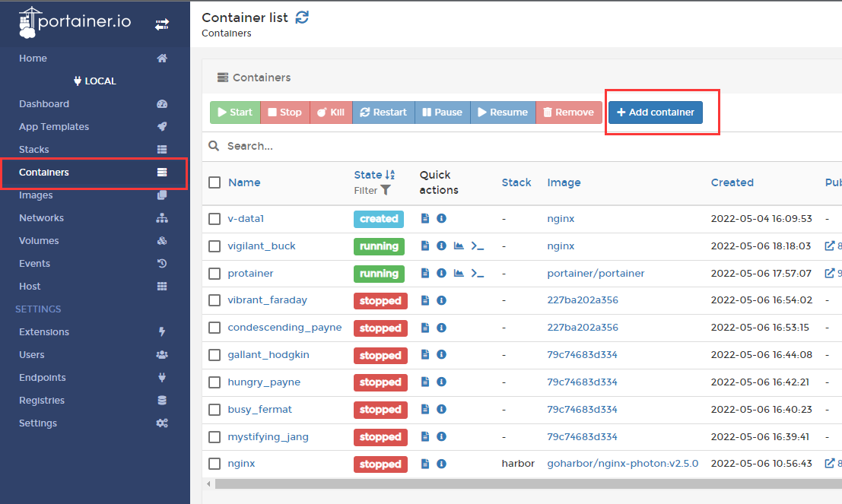This screenshot has width=842, height=504.
Task: Open Endpoints in the sidebar
Action: pos(94,377)
